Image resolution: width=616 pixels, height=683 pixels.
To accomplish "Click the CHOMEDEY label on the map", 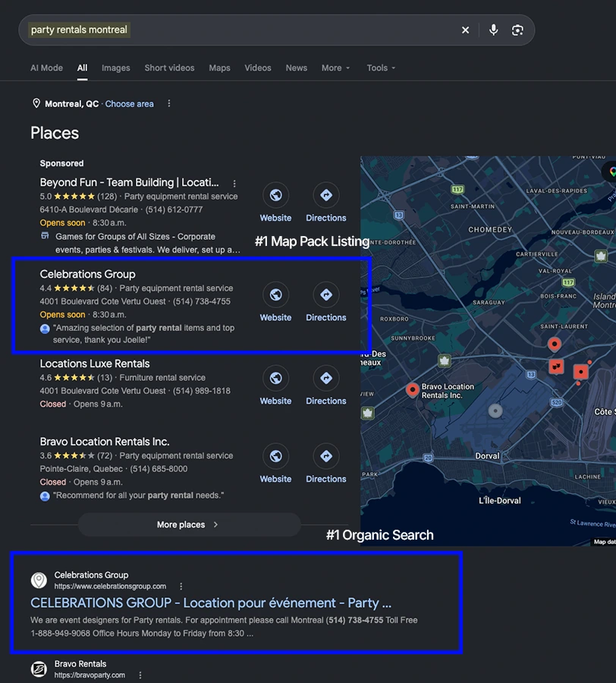I will click(x=490, y=229).
